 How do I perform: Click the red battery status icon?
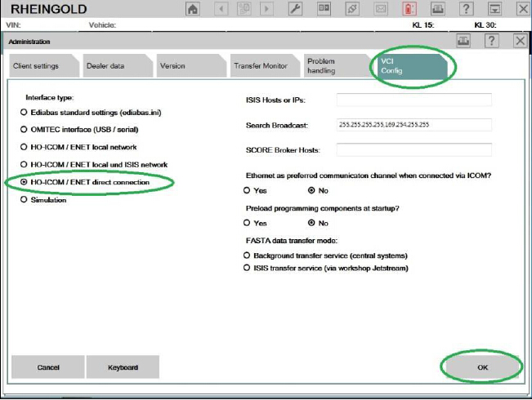(x=409, y=9)
